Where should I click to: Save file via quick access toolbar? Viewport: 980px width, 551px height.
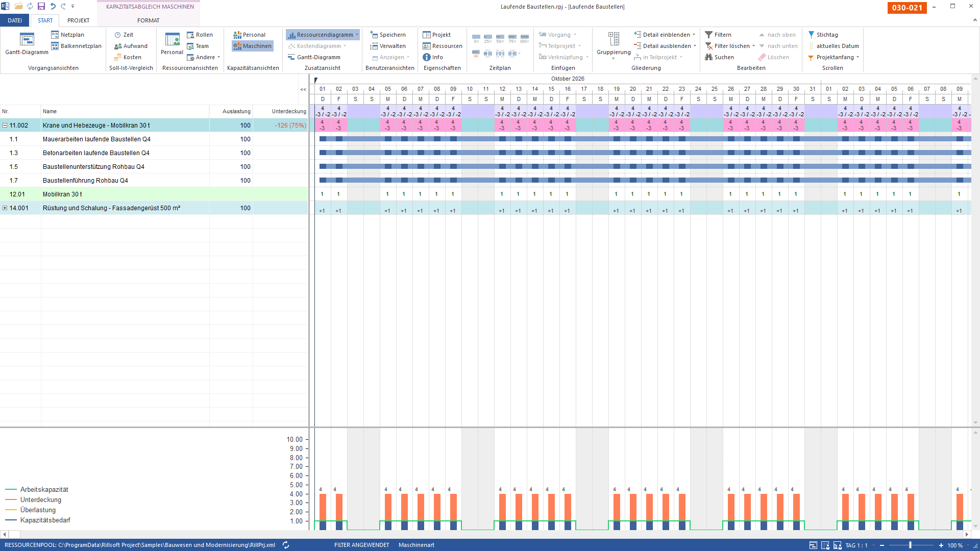click(41, 6)
